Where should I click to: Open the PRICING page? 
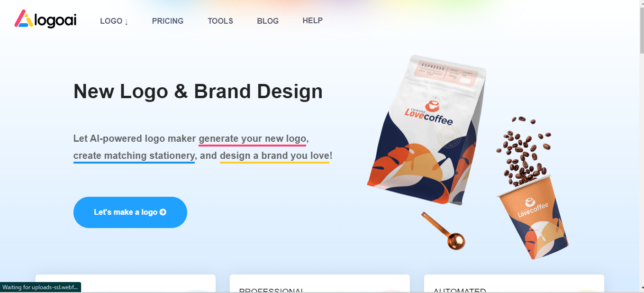(x=168, y=21)
